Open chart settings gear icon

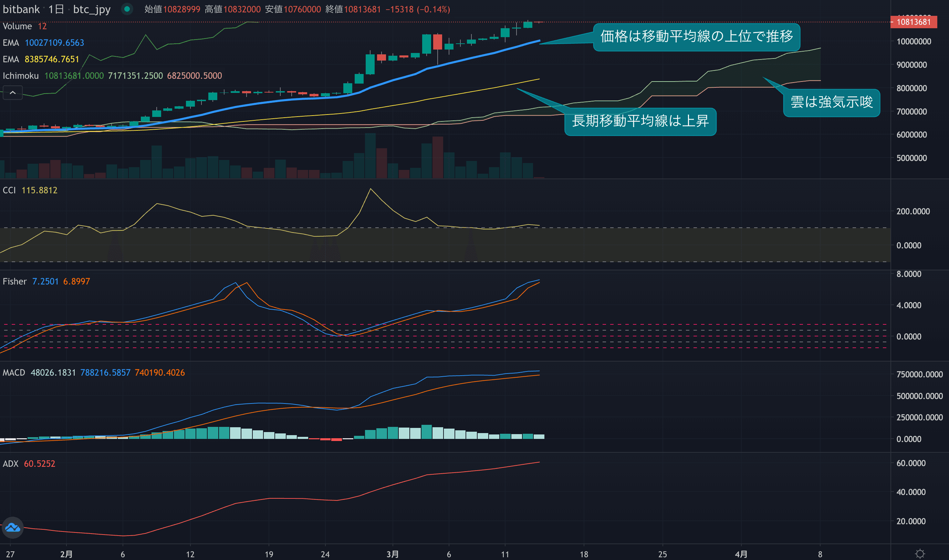pyautogui.click(x=920, y=553)
